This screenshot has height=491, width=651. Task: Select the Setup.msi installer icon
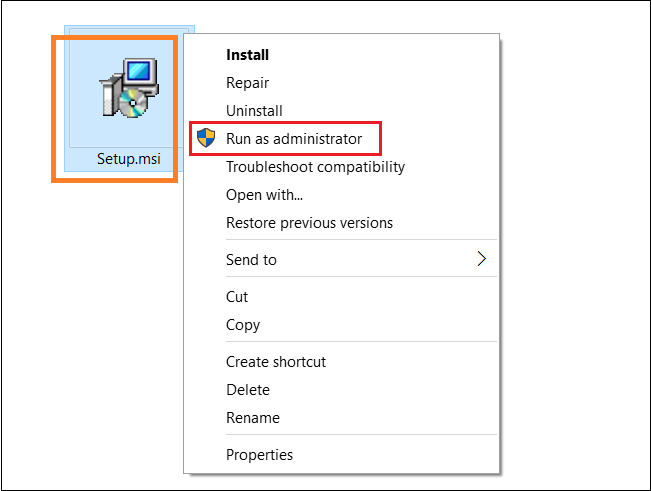click(129, 88)
